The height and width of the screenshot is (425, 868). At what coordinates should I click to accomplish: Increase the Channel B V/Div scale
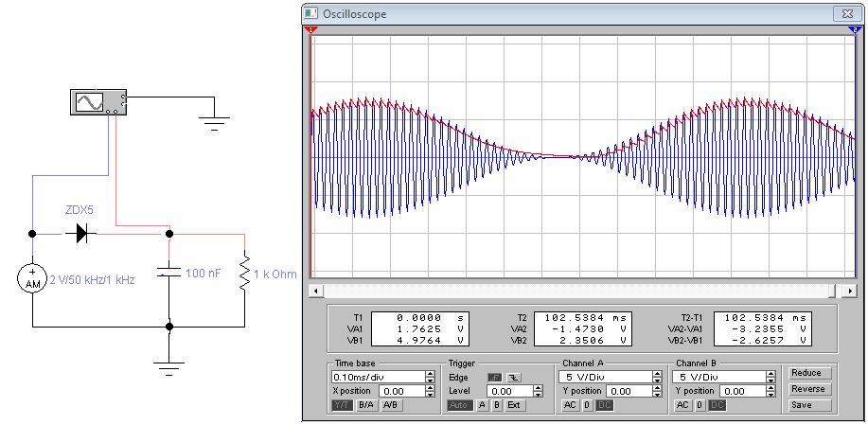771,374
